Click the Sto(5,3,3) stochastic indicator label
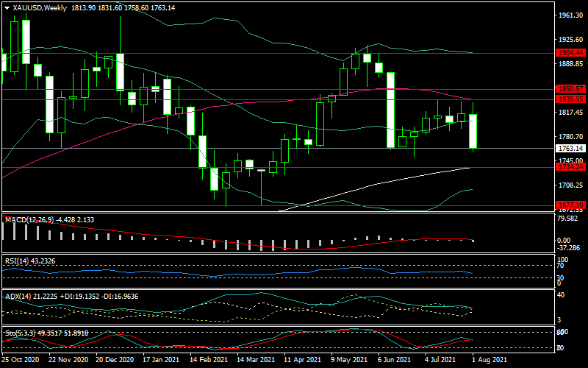Image resolution: width=588 pixels, height=368 pixels. pyautogui.click(x=47, y=333)
